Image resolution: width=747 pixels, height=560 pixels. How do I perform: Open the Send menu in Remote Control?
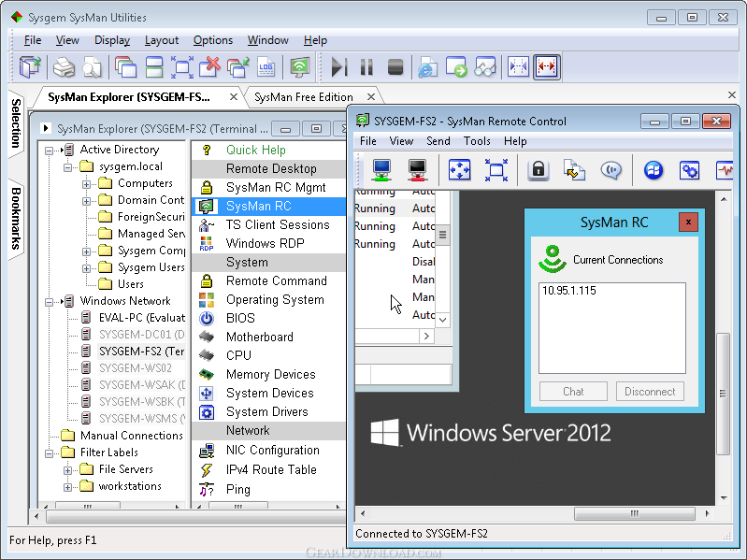[438, 141]
